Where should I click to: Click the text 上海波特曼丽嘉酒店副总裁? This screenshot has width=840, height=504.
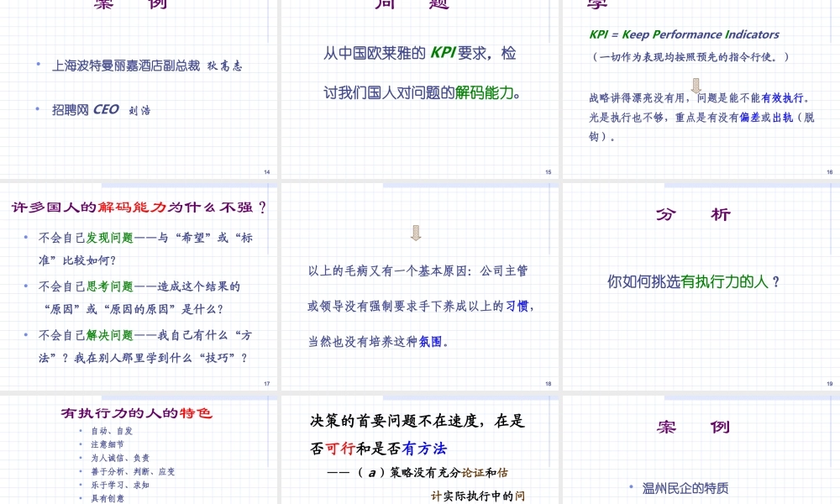pos(126,66)
